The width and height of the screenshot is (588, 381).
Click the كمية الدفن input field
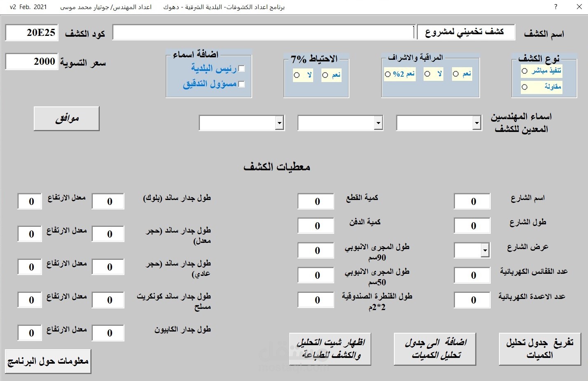[316, 226]
